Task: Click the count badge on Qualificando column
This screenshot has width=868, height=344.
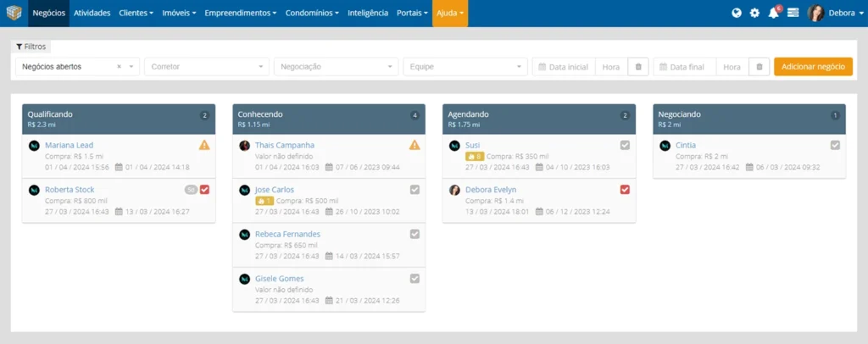Action: coord(204,115)
